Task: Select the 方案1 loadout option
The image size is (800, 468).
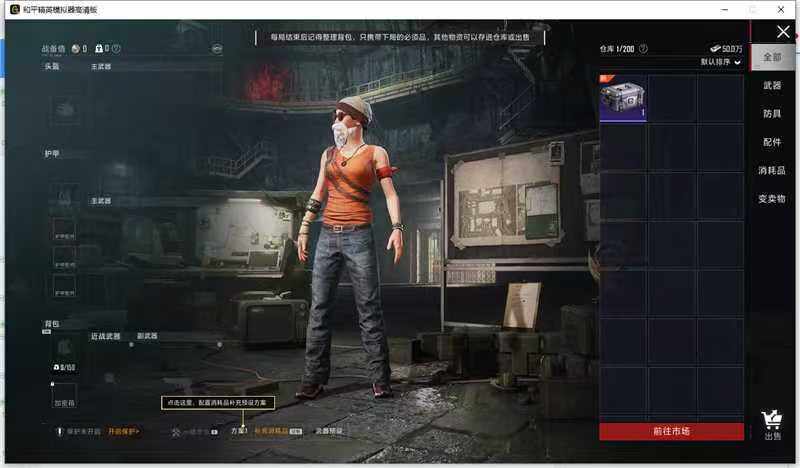Action: coord(239,431)
